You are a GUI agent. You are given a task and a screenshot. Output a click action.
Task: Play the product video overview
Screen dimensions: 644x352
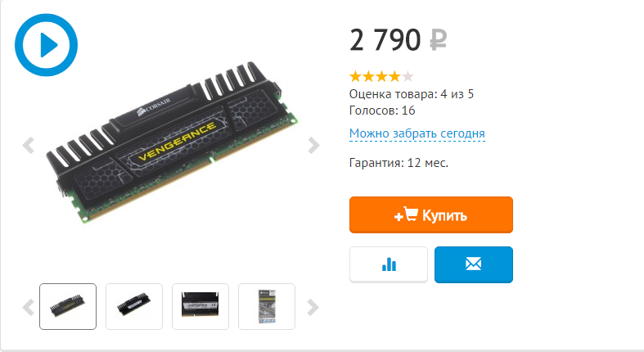(46, 45)
